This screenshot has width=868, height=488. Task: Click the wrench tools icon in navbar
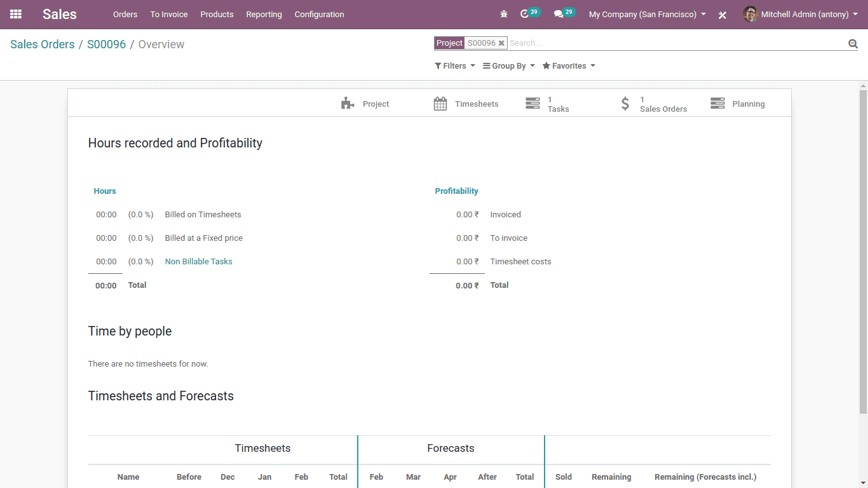click(722, 15)
